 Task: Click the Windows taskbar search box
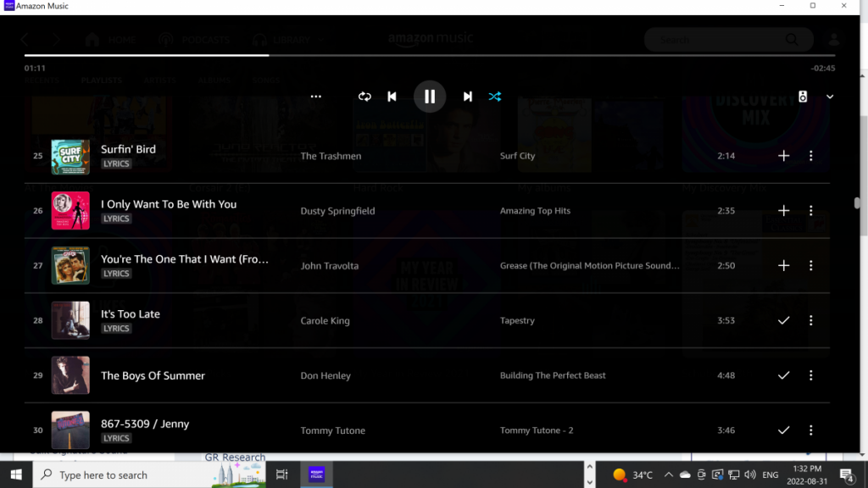click(149, 474)
